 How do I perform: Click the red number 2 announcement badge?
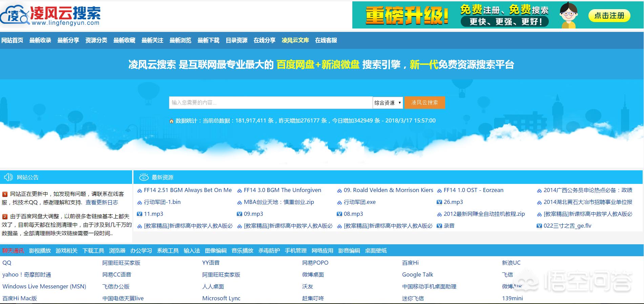pos(5,216)
